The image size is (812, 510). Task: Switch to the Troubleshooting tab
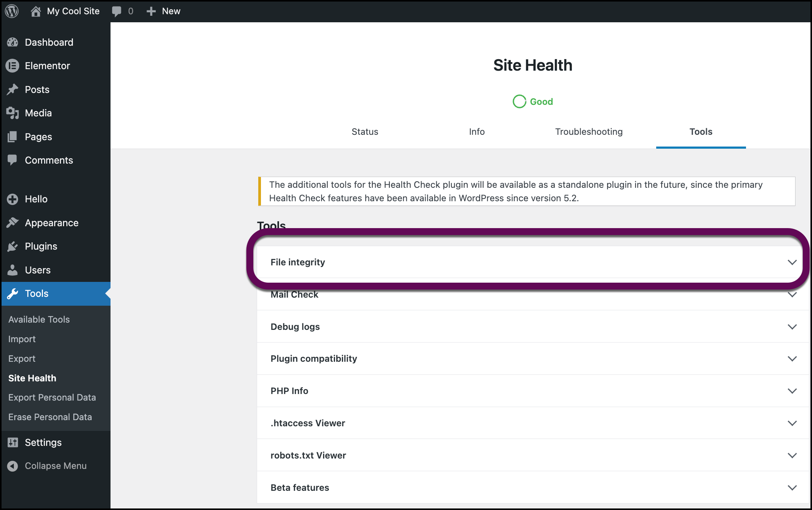[589, 132]
